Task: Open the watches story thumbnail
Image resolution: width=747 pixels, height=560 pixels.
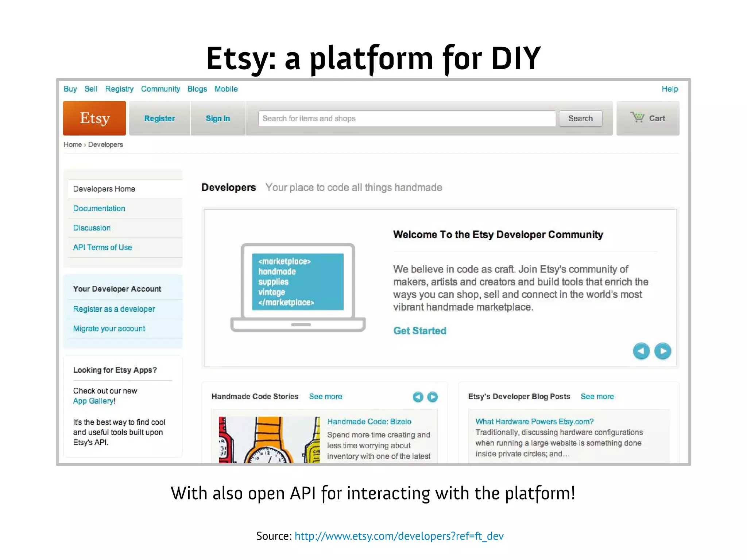Action: tap(269, 440)
